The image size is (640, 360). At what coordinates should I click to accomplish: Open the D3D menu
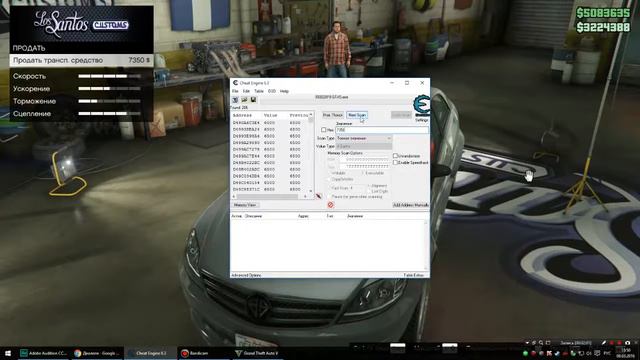point(272,91)
